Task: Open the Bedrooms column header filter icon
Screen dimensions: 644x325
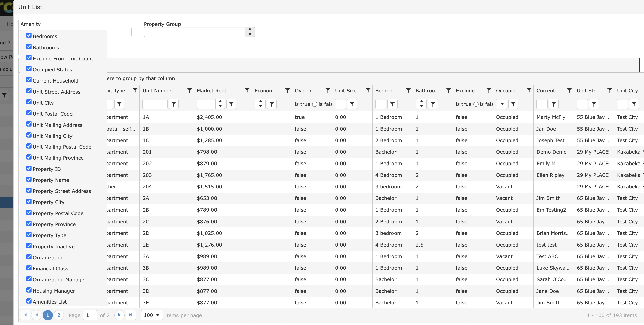Action: click(408, 90)
